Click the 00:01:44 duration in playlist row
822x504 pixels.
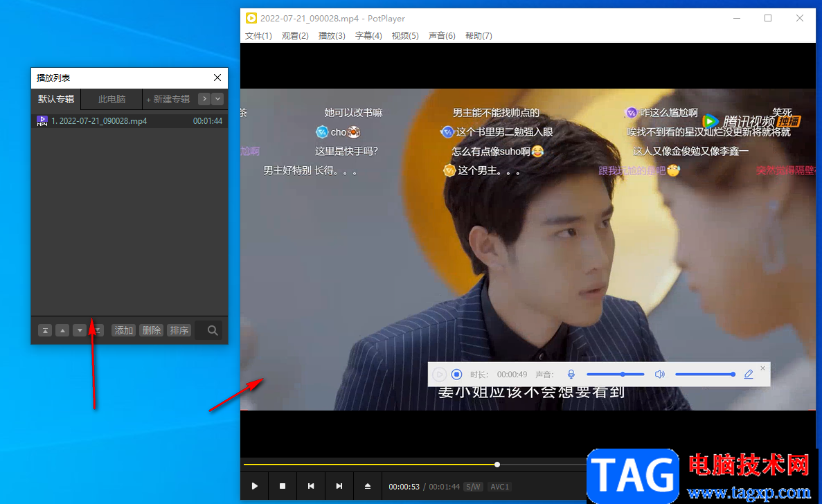point(208,121)
